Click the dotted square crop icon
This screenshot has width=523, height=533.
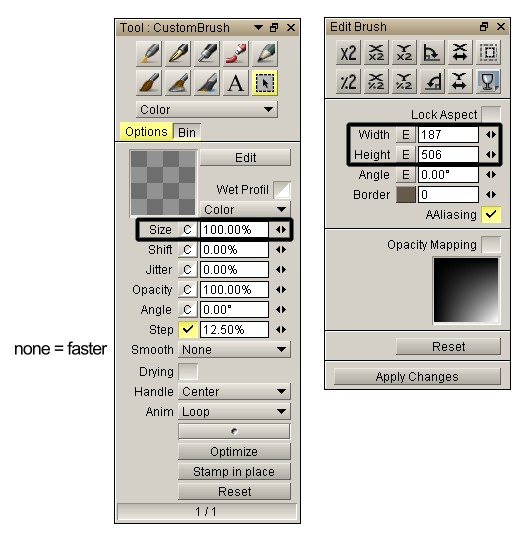[488, 53]
